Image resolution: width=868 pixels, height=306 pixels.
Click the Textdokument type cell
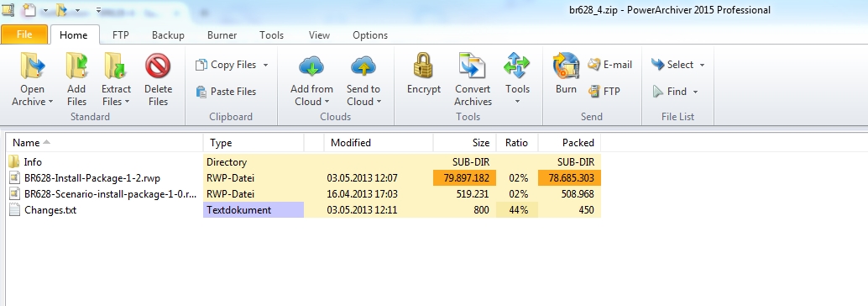(254, 210)
